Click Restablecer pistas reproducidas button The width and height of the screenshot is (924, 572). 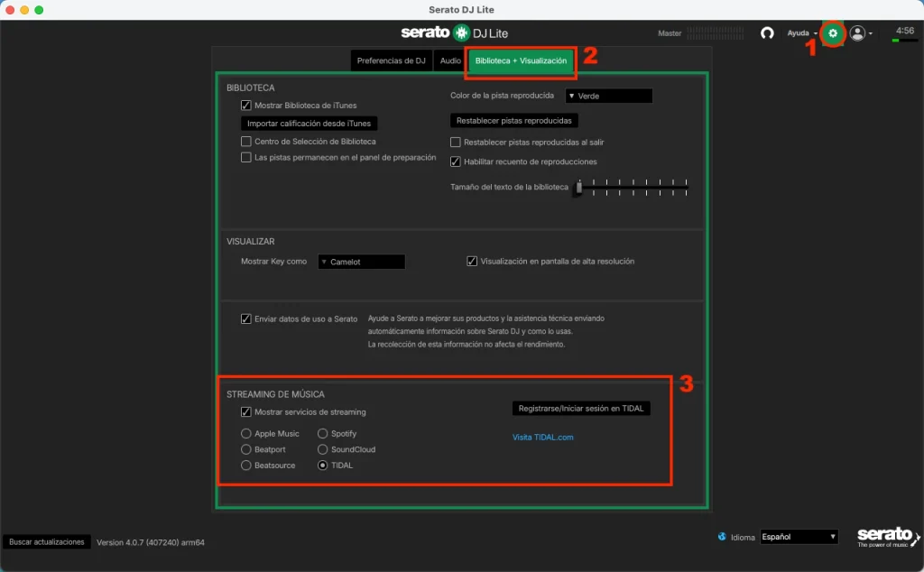click(513, 121)
